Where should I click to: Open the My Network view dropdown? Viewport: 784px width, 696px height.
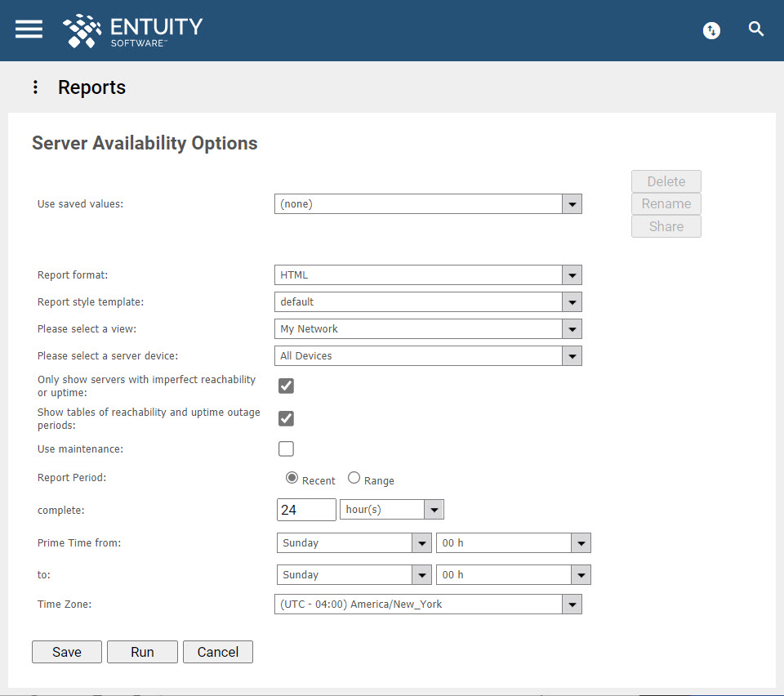pos(428,329)
